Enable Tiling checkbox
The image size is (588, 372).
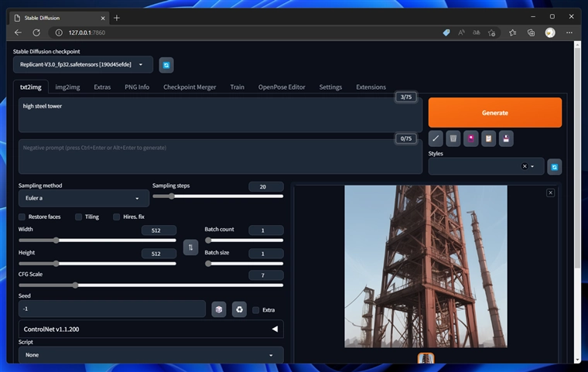[78, 217]
